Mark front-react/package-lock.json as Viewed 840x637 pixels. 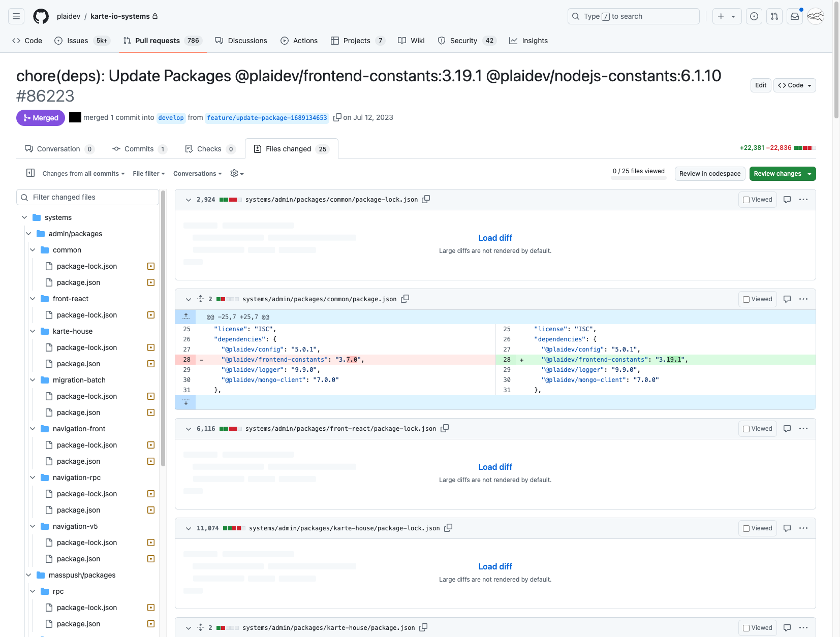[x=745, y=428]
